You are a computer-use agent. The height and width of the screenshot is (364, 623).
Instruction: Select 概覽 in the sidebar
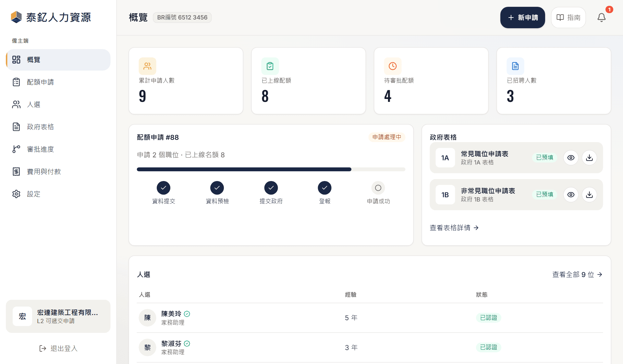click(x=58, y=60)
